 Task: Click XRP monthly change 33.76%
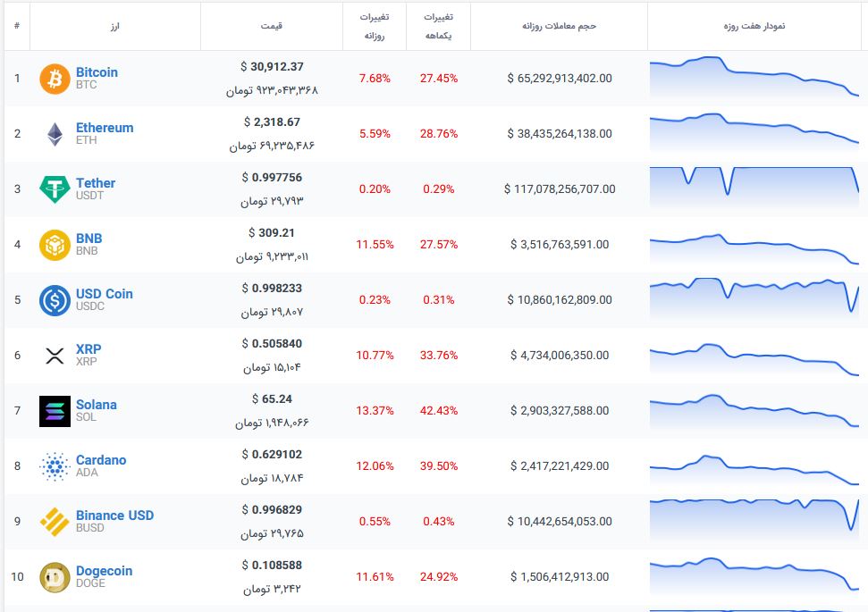(x=439, y=356)
